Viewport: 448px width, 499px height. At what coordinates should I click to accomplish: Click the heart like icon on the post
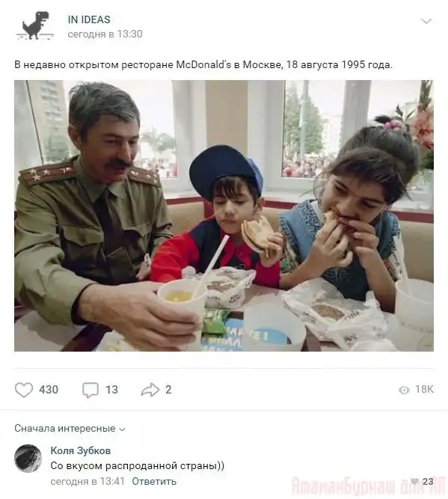pyautogui.click(x=24, y=390)
